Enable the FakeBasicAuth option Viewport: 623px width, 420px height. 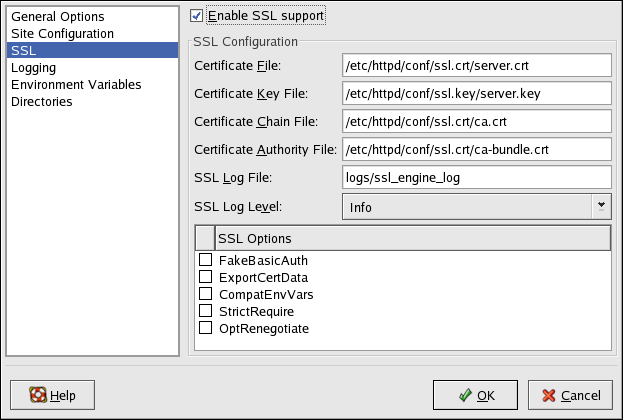(x=205, y=260)
